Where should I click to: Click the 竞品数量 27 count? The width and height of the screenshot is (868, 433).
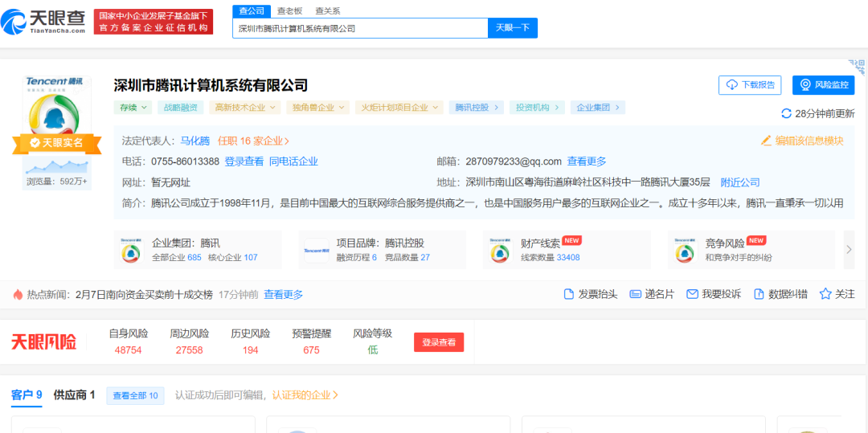[x=407, y=258]
